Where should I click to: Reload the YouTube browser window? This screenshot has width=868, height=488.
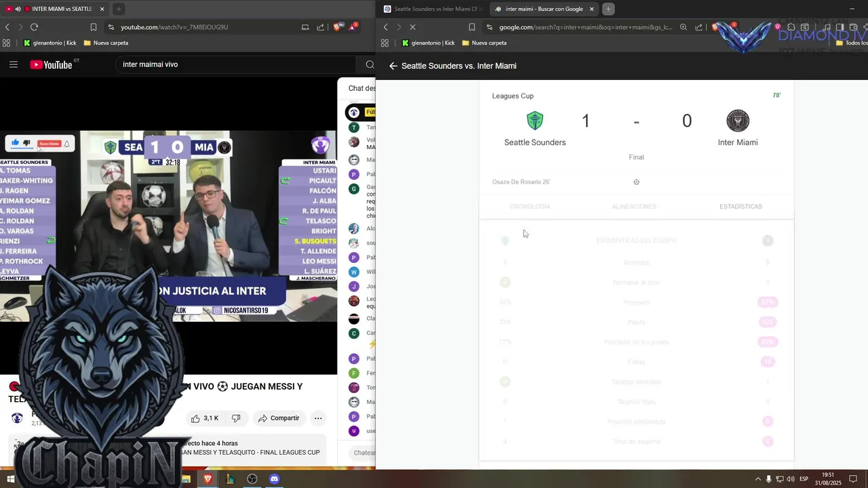[34, 27]
